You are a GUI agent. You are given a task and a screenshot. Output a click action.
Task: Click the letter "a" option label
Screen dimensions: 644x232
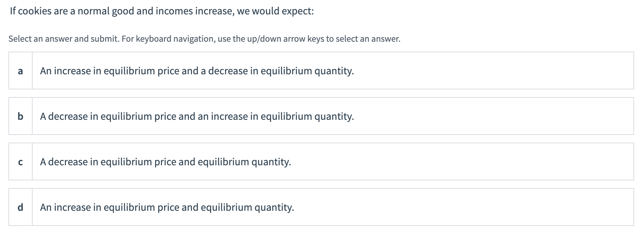tap(20, 71)
